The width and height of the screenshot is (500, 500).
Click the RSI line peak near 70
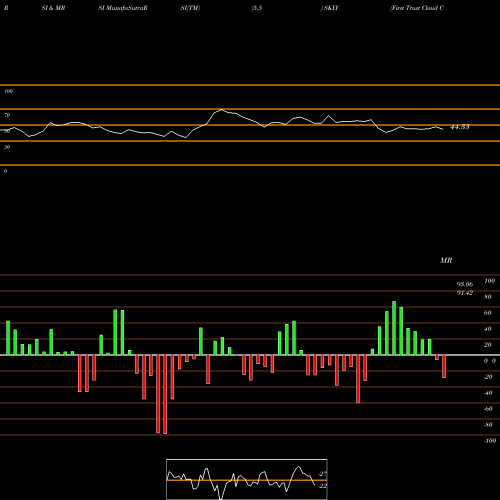[221, 109]
